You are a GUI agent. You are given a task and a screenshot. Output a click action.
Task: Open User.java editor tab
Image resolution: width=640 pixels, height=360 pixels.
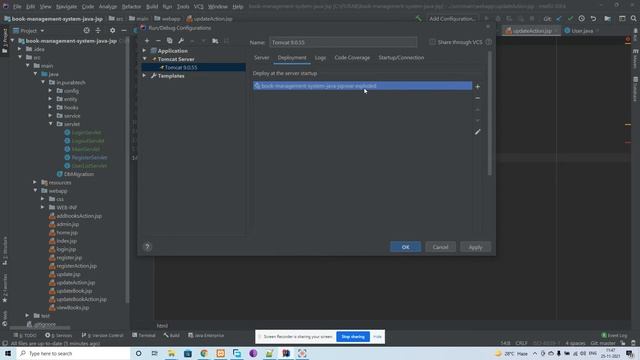click(x=582, y=31)
